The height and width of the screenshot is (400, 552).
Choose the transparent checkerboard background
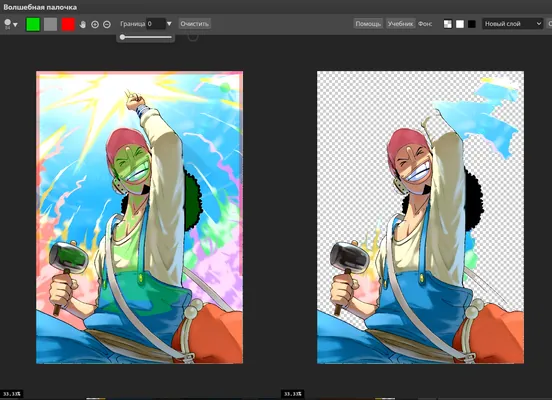click(x=448, y=24)
